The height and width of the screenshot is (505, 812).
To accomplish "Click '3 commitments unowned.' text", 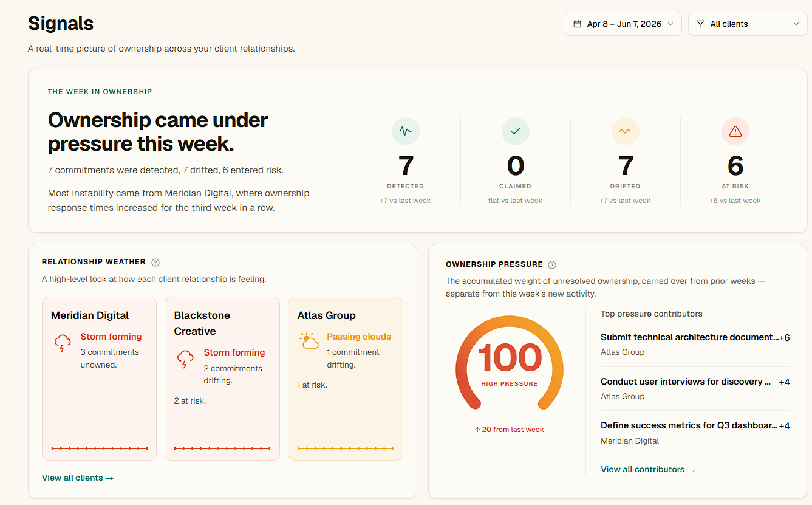I will [110, 359].
